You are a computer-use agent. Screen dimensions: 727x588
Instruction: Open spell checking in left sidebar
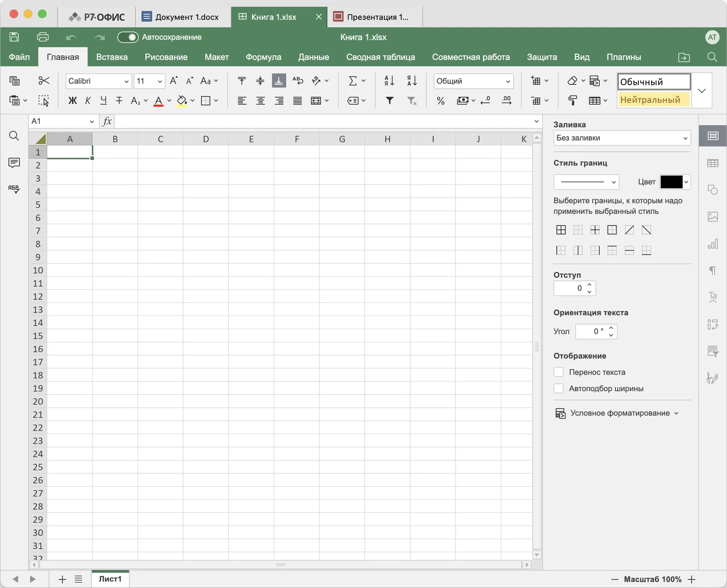click(14, 189)
